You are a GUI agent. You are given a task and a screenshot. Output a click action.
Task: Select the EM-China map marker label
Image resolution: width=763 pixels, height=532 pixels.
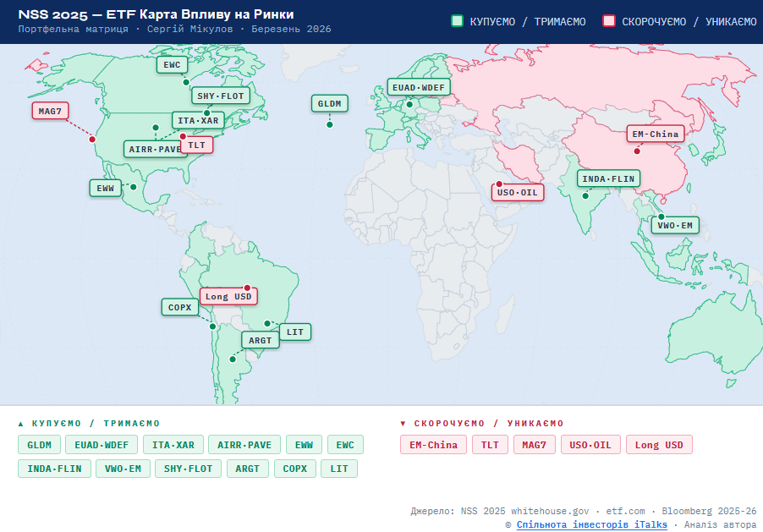(x=656, y=134)
